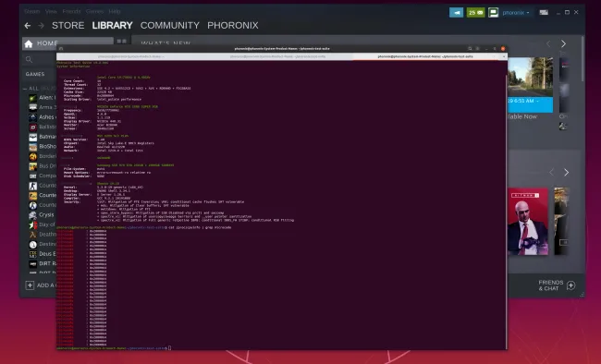Switch to the LIBRARY section
The image size is (601, 364).
112,25
